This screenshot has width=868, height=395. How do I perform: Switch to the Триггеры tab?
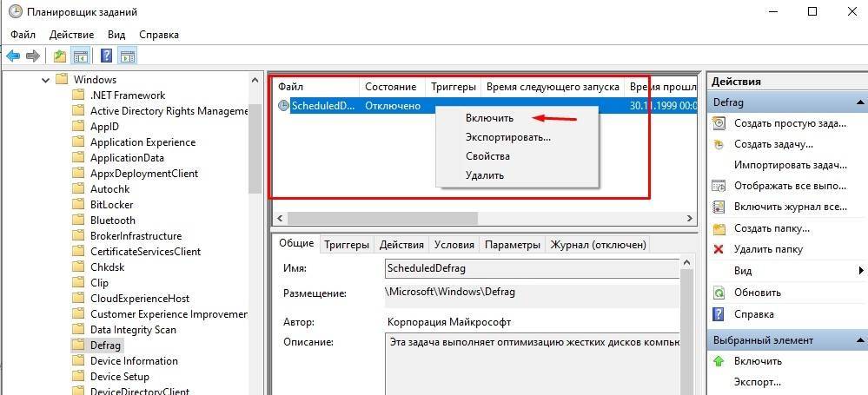pyautogui.click(x=347, y=245)
